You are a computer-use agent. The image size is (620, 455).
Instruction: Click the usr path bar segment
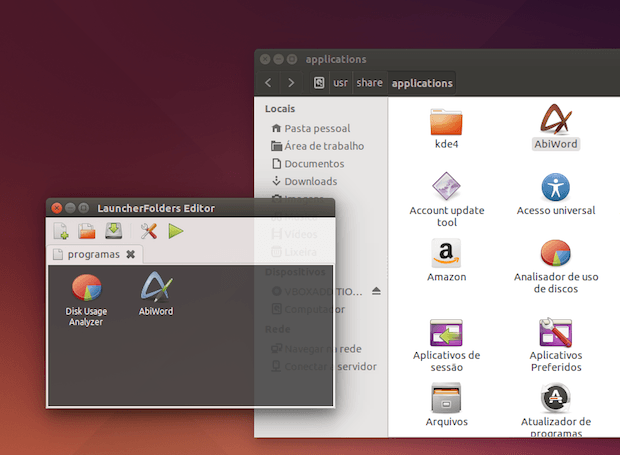pos(340,83)
